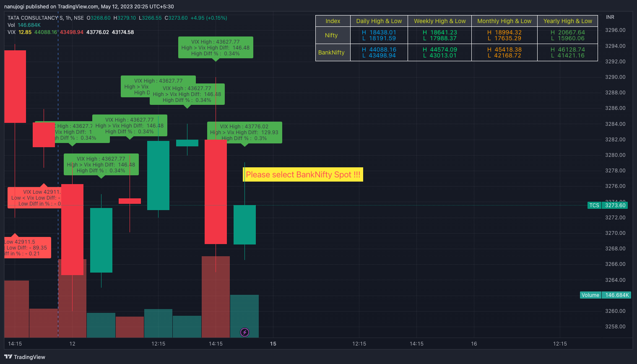Image resolution: width=637 pixels, height=364 pixels.
Task: Click the nanujogi published header text
Action: tap(89, 6)
